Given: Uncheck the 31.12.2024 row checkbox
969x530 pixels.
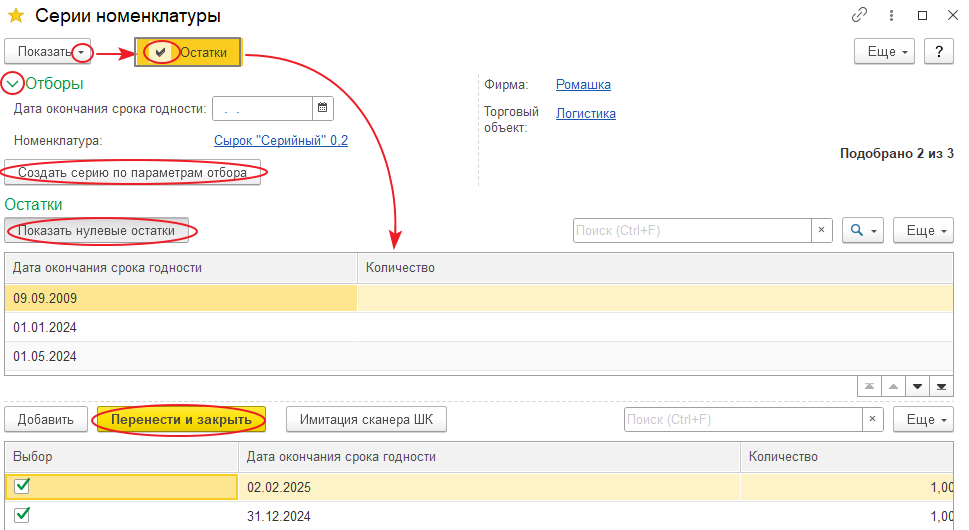Looking at the screenshot, I should click(x=22, y=515).
